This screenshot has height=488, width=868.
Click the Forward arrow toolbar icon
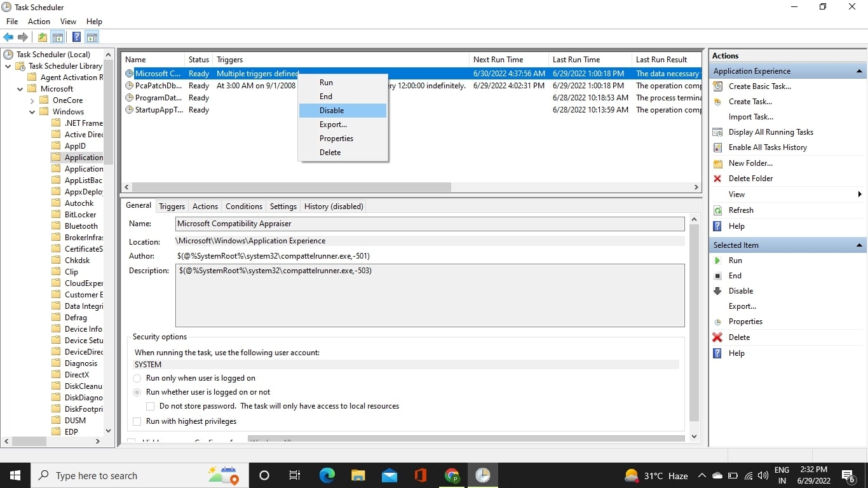[x=23, y=37]
